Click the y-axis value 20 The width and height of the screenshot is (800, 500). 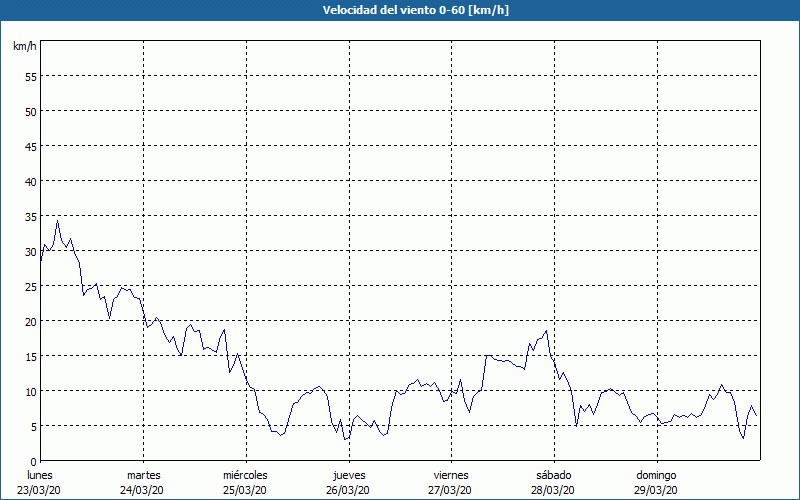point(31,321)
